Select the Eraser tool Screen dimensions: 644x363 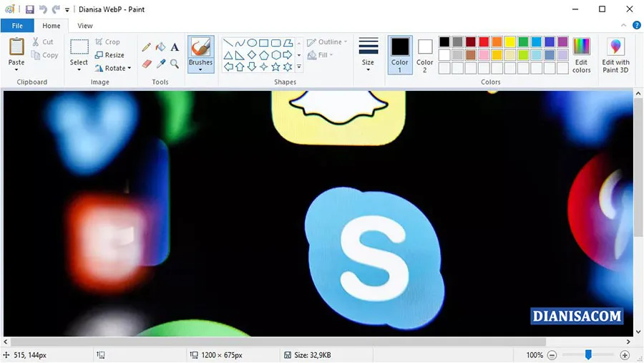(x=147, y=64)
